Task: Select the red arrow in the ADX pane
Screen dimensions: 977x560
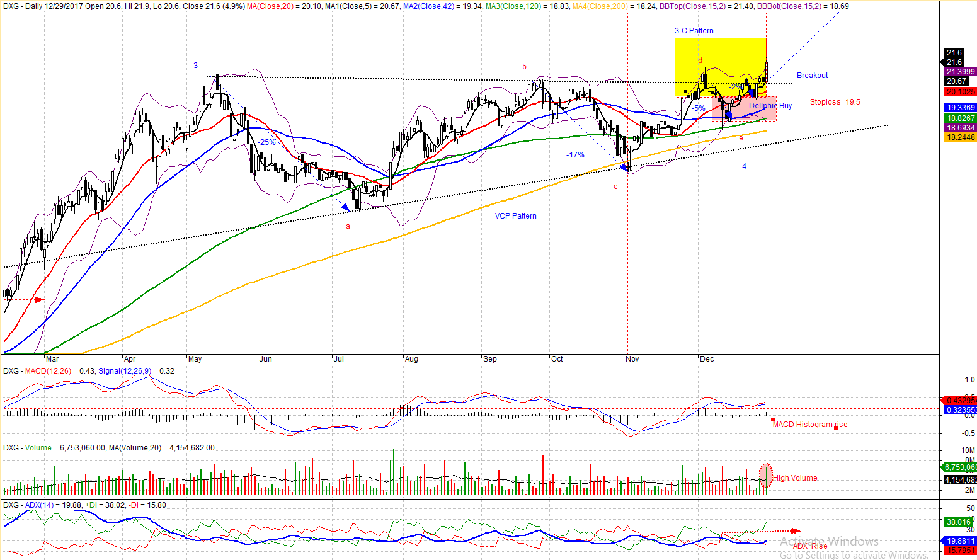Action: (795, 531)
